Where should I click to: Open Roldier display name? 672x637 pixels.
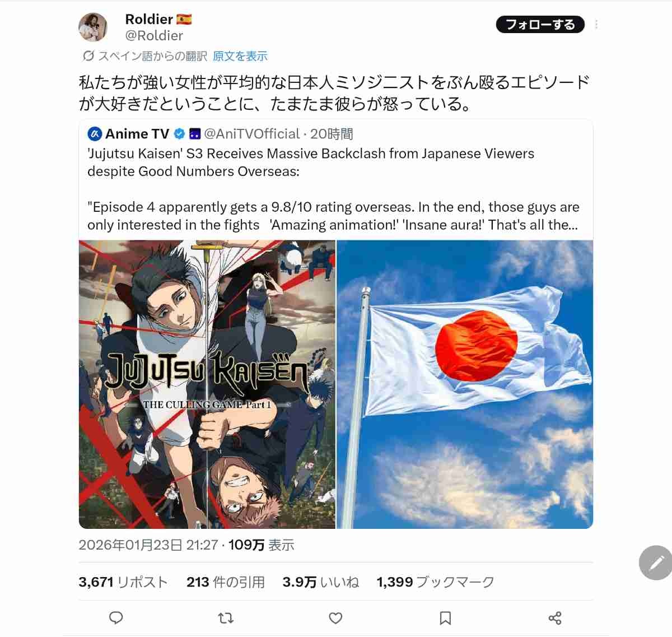tap(149, 19)
